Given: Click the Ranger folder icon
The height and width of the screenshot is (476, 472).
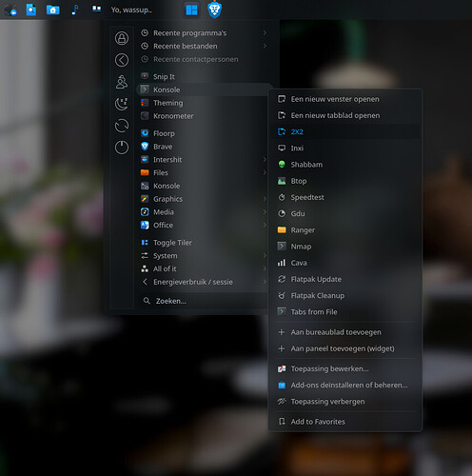Looking at the screenshot, I should click(282, 229).
